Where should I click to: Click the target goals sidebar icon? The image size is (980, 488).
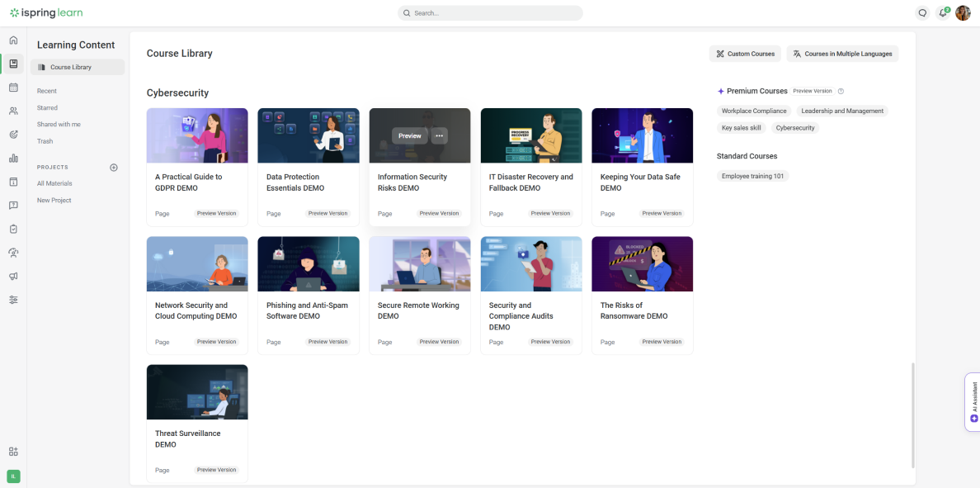(13, 135)
